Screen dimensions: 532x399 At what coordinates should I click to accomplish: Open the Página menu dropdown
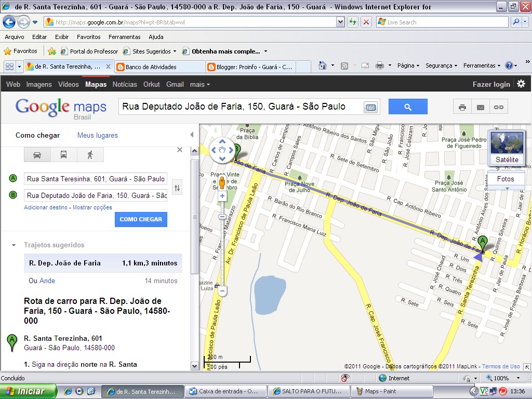point(408,65)
